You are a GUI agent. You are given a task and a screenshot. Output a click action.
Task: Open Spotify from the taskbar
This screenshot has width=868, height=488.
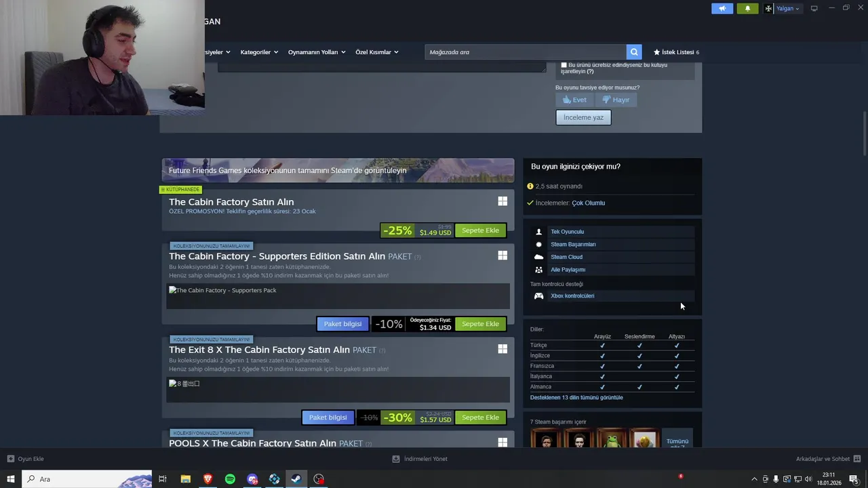[x=230, y=479]
